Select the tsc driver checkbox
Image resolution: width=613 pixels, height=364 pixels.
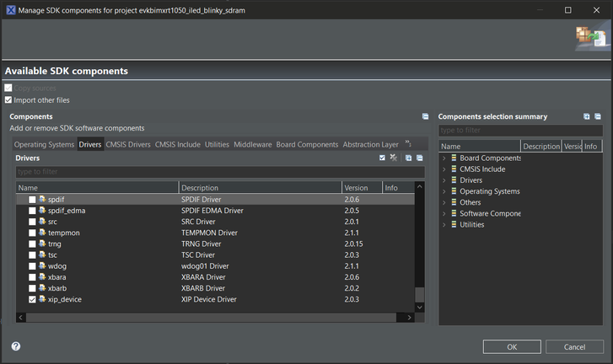[x=32, y=255]
